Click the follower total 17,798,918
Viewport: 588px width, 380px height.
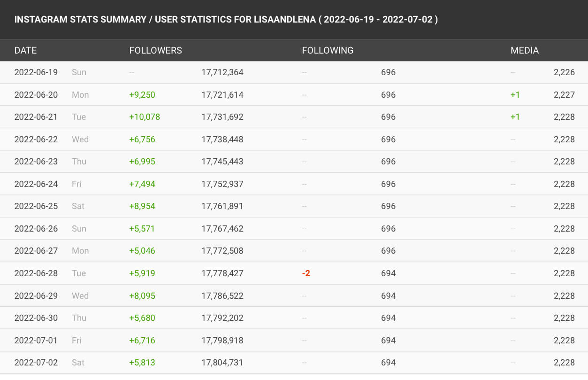222,341
